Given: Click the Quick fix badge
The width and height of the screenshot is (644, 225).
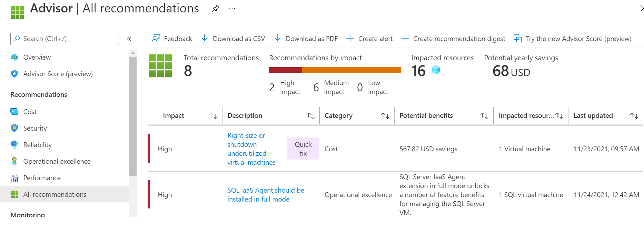Looking at the screenshot, I should [x=303, y=149].
